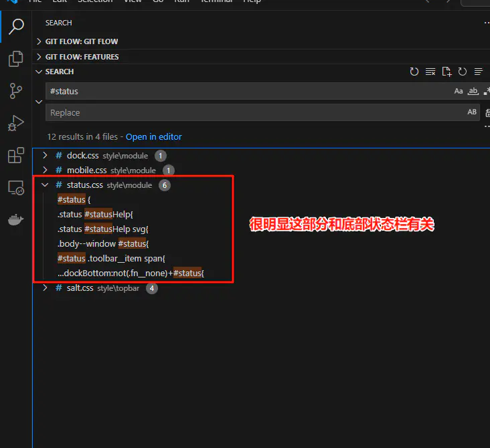The height and width of the screenshot is (448, 490).
Task: Collapse the Replace field toggle chevron
Action: (39, 102)
